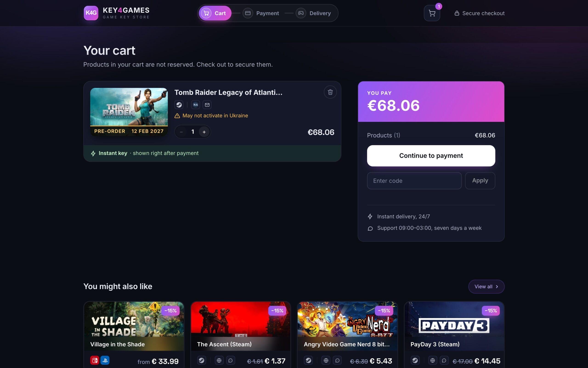Click the Instant key lightning icon
The height and width of the screenshot is (368, 588).
click(x=93, y=153)
